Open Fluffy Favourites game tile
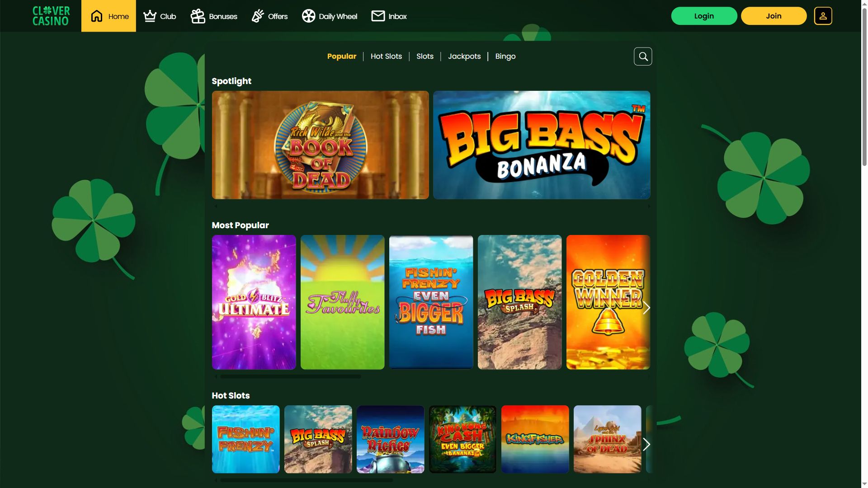The image size is (868, 488). tap(343, 302)
